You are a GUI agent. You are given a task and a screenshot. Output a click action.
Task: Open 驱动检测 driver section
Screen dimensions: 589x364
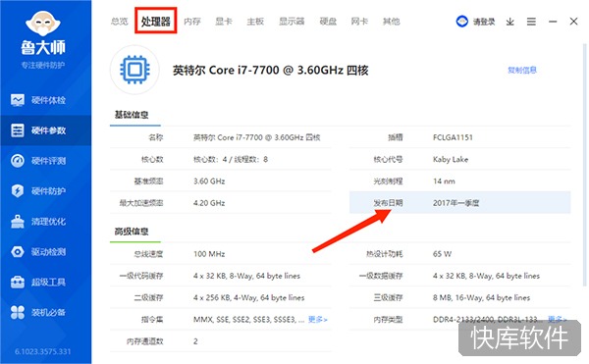pos(38,252)
